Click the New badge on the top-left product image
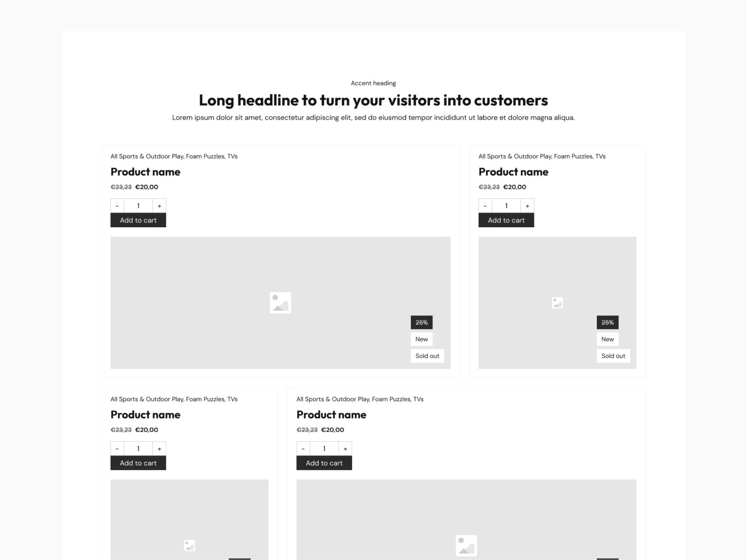Viewport: 747px width, 560px height. click(422, 339)
